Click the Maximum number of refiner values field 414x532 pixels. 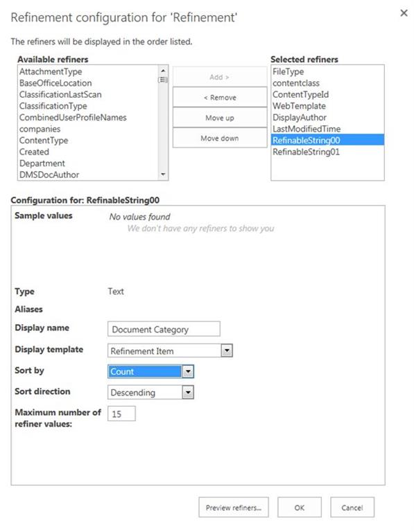[121, 414]
